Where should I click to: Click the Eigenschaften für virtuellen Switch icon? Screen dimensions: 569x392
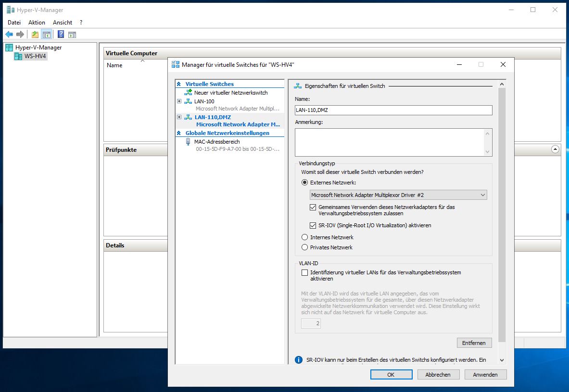(x=298, y=86)
